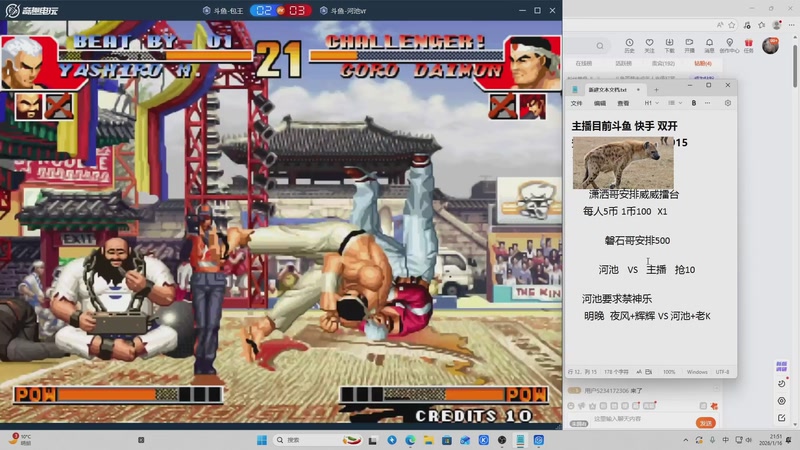This screenshot has height=450, width=800.
Task: Click the browser read-aloud A icon
Action: tap(720, 24)
